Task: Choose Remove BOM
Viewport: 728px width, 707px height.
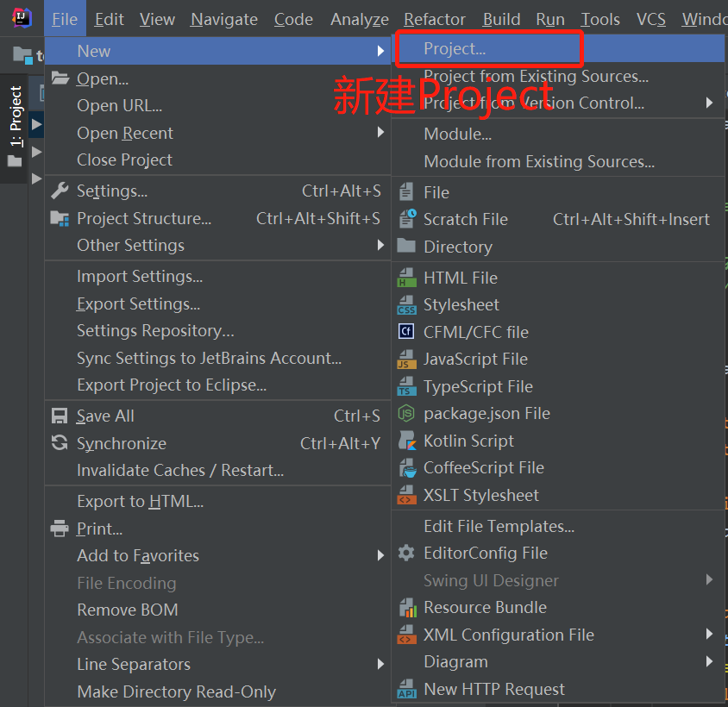Action: point(217,610)
